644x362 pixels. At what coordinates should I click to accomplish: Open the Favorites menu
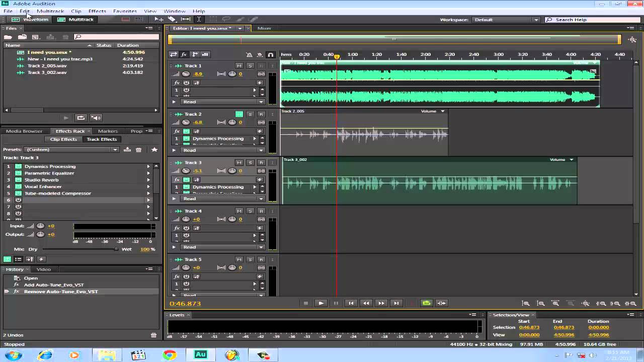coord(125,11)
